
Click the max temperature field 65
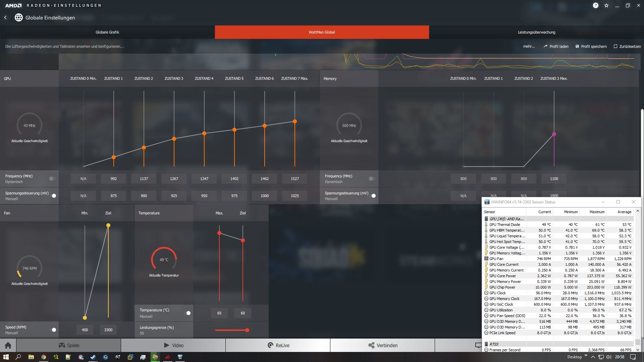219,313
